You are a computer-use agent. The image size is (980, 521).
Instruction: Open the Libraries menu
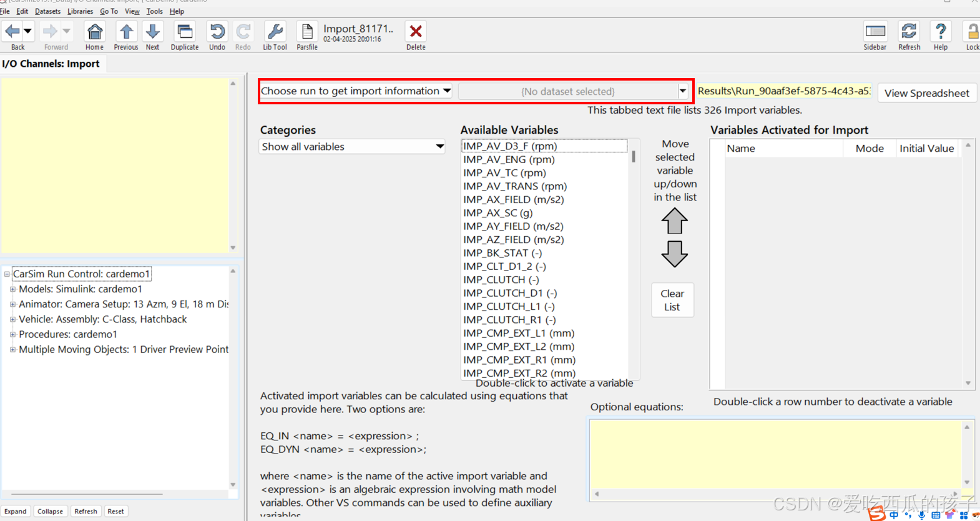80,11
